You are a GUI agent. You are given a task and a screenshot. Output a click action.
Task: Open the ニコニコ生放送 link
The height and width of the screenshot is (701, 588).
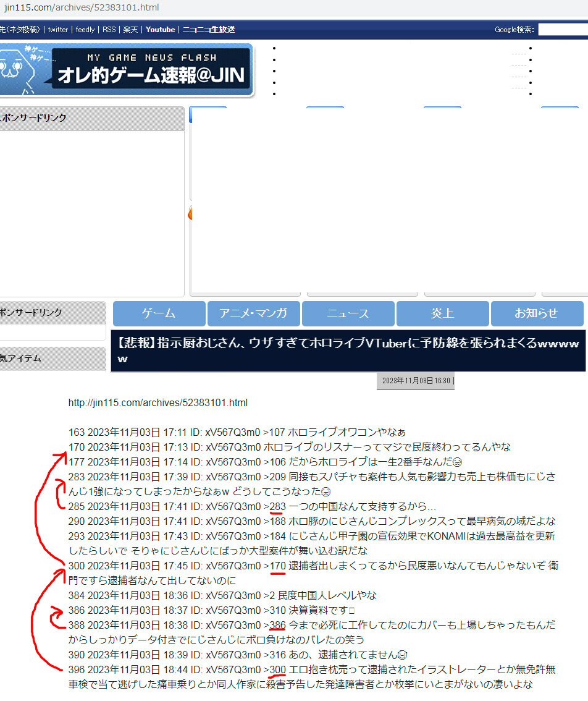click(209, 30)
